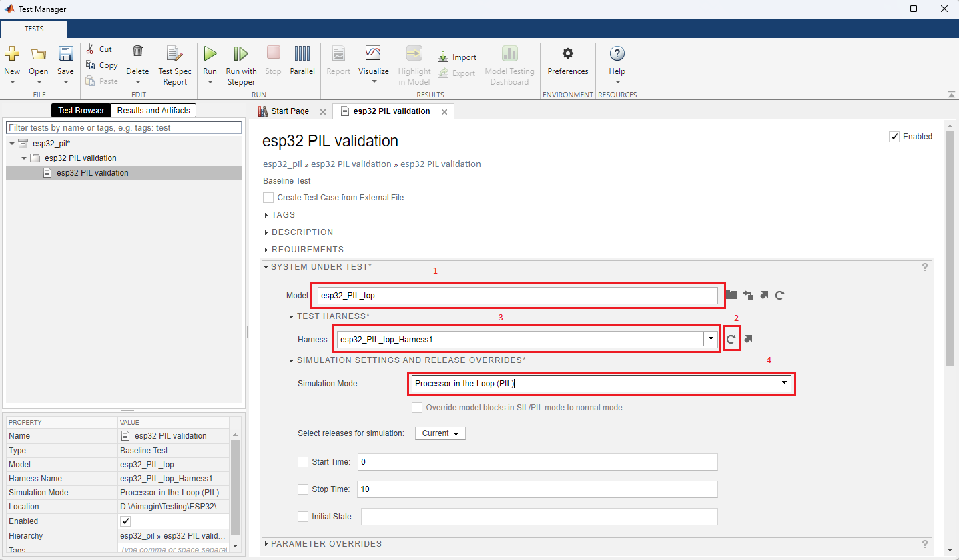Click the Save disk icon
959x560 pixels.
(x=65, y=54)
